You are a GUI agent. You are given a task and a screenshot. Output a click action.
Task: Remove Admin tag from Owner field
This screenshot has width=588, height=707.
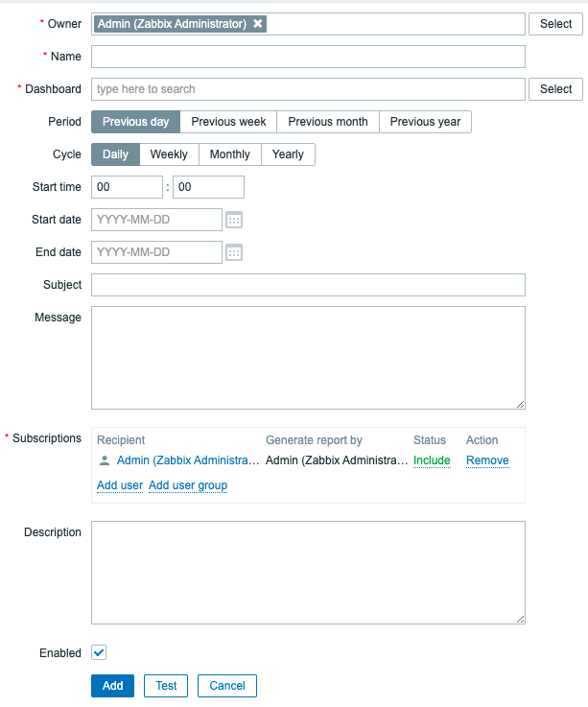pos(258,24)
